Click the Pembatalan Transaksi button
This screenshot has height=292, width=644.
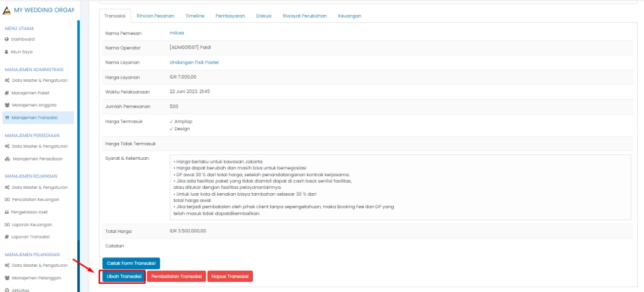[x=177, y=276]
